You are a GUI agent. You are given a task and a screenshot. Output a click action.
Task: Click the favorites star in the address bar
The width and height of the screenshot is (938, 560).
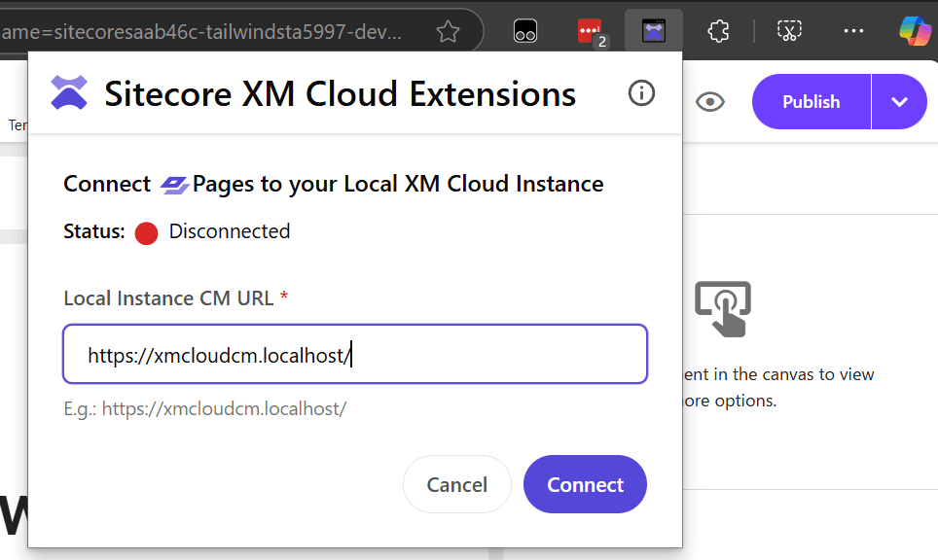[448, 32]
